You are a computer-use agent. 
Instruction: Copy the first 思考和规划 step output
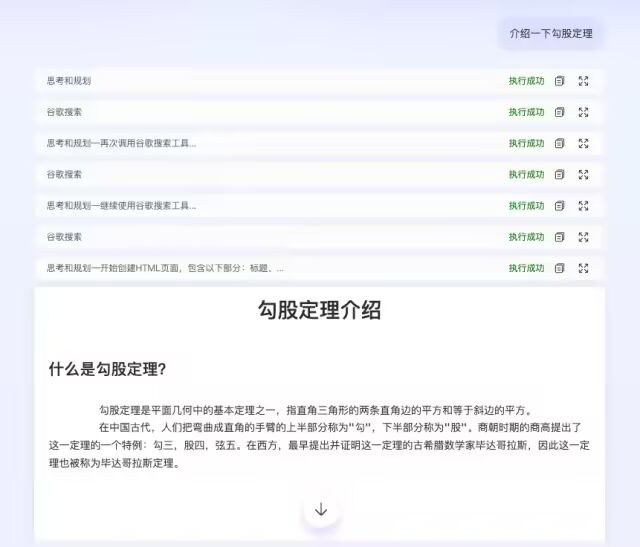[x=560, y=81]
